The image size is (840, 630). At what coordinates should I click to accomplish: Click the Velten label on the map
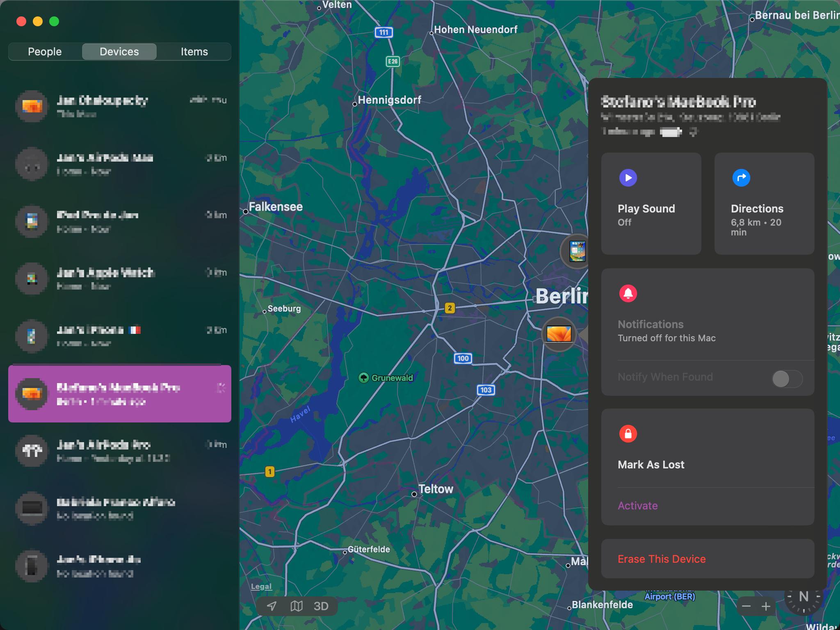tap(337, 5)
